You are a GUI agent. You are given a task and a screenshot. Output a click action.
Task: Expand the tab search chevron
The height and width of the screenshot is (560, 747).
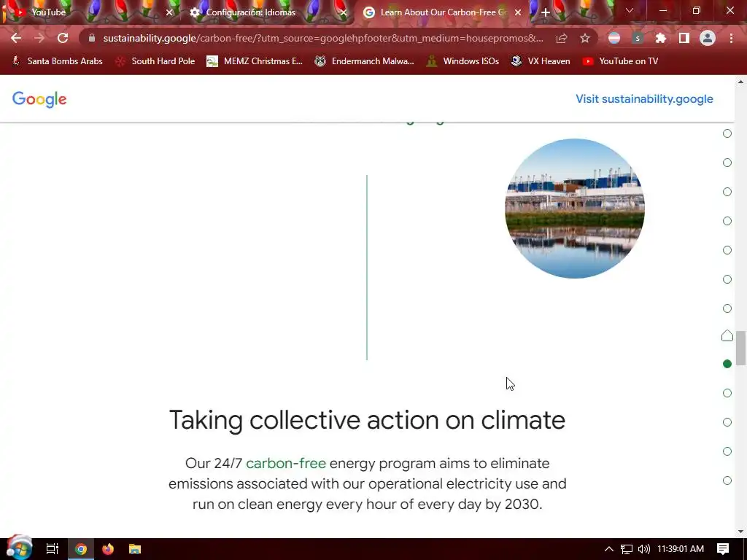630,10
